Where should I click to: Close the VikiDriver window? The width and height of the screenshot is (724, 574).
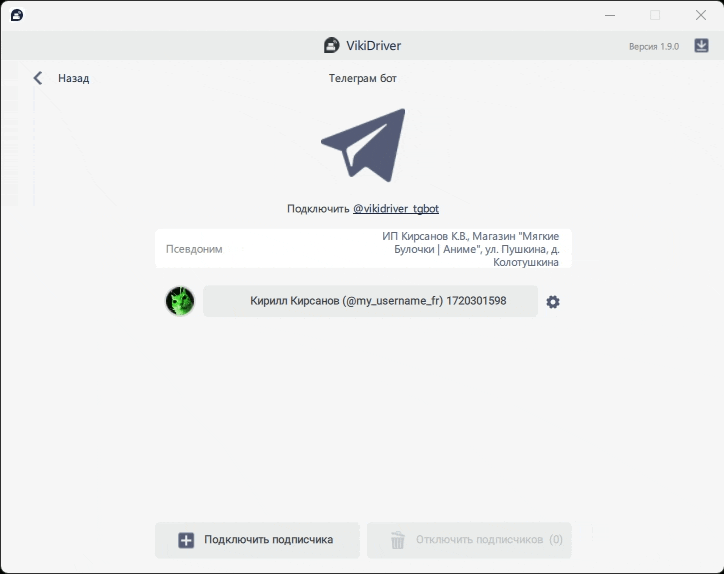700,15
